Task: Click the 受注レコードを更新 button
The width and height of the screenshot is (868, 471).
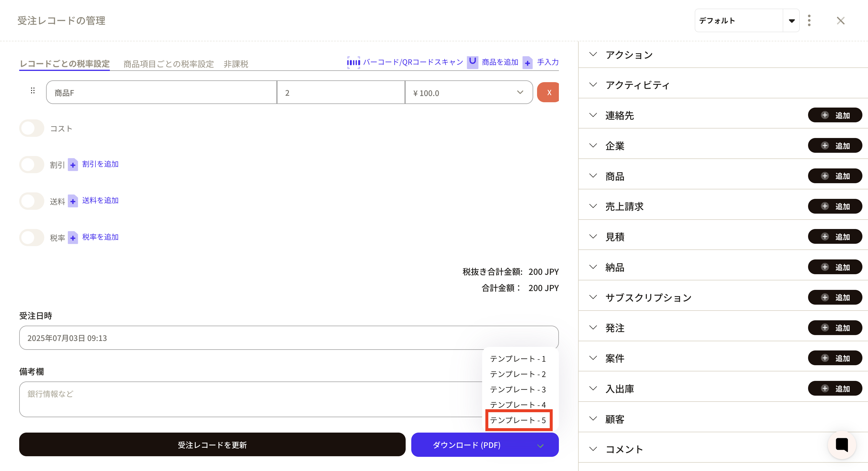Action: pos(212,445)
